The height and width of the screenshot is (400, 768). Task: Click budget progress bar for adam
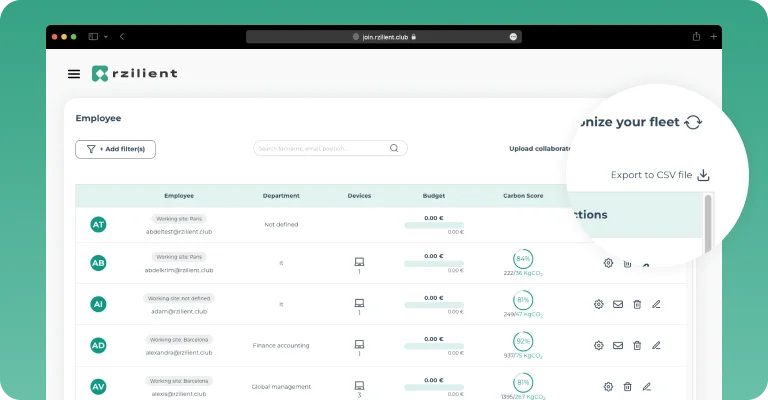[434, 305]
